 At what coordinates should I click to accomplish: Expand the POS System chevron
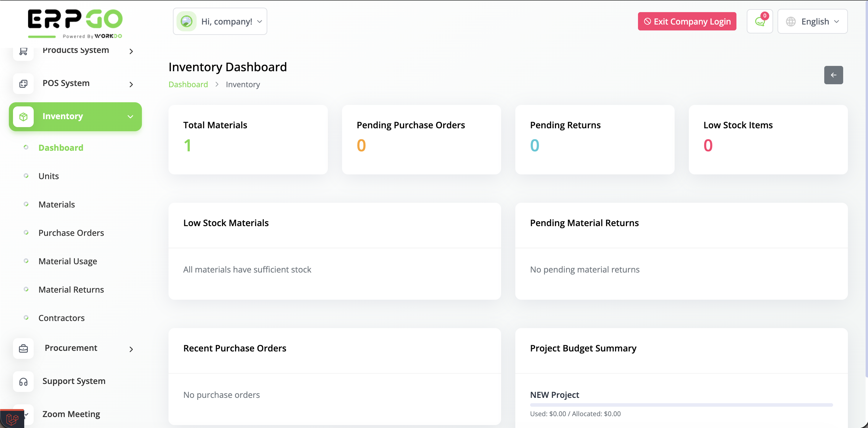click(x=131, y=84)
